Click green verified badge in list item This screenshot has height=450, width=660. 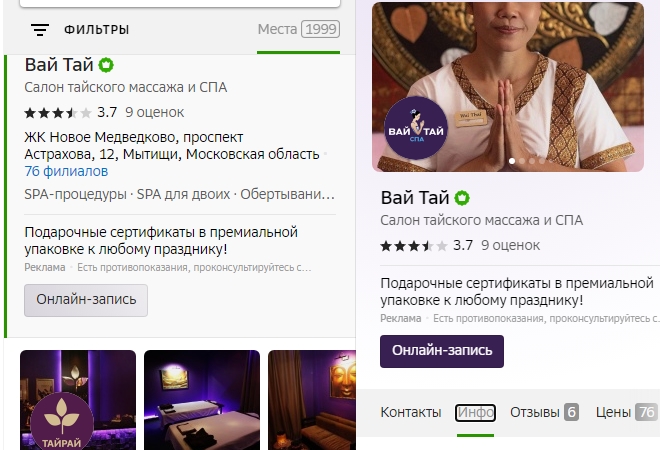coord(106,65)
